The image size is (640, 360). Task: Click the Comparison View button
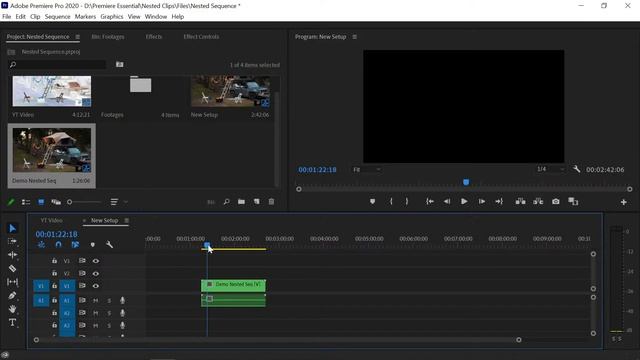[573, 202]
